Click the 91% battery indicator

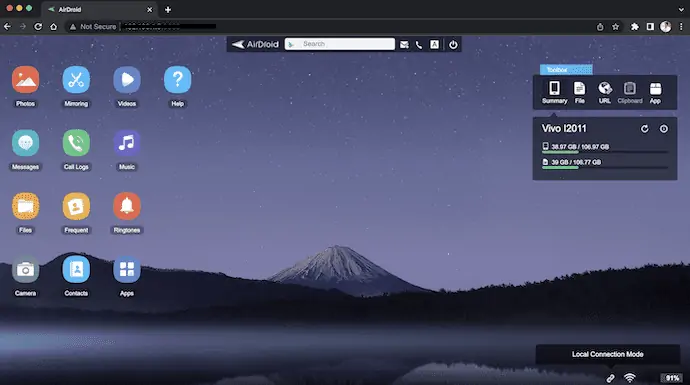coord(672,378)
